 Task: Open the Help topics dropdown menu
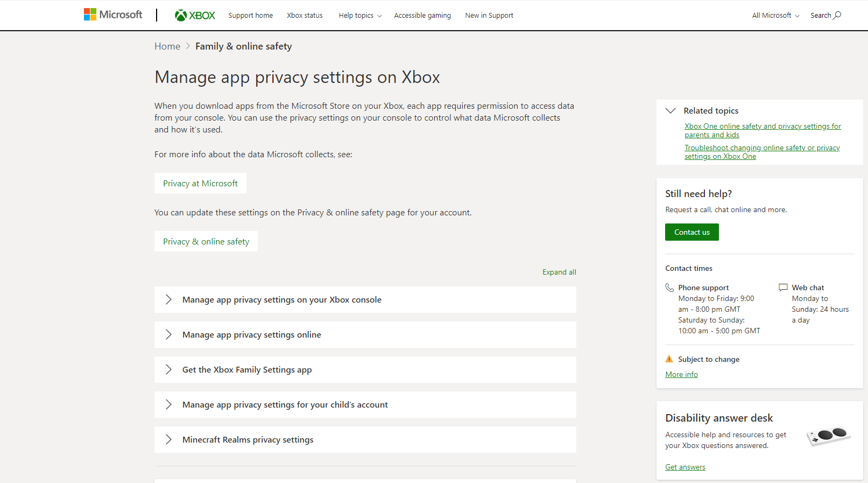point(360,16)
